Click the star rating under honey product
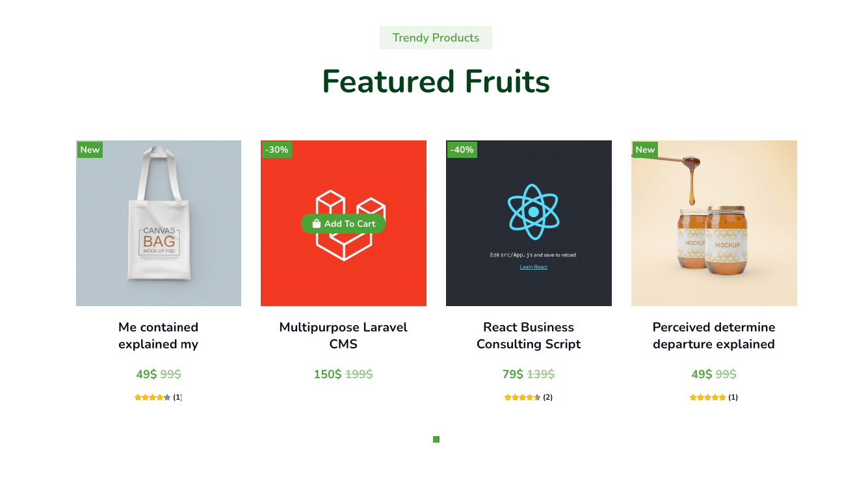Image resolution: width=868 pixels, height=479 pixels. point(708,397)
